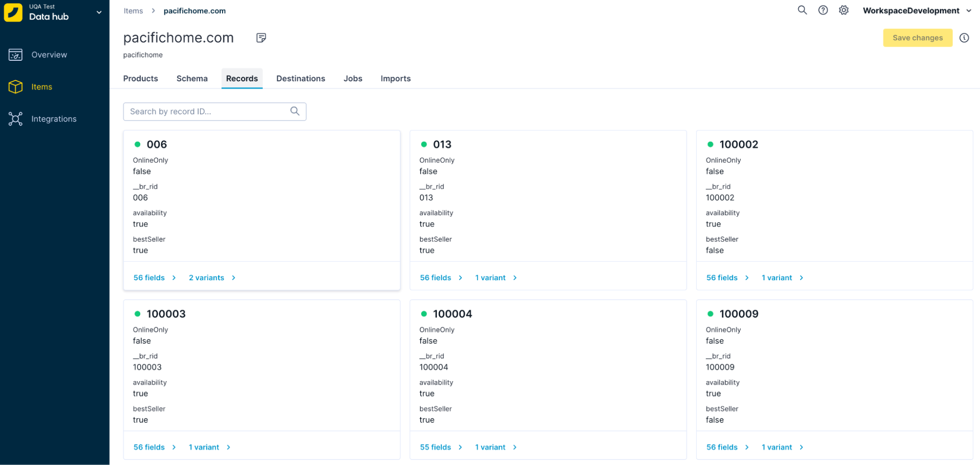Click the info icon beside Save changes

coord(964,38)
